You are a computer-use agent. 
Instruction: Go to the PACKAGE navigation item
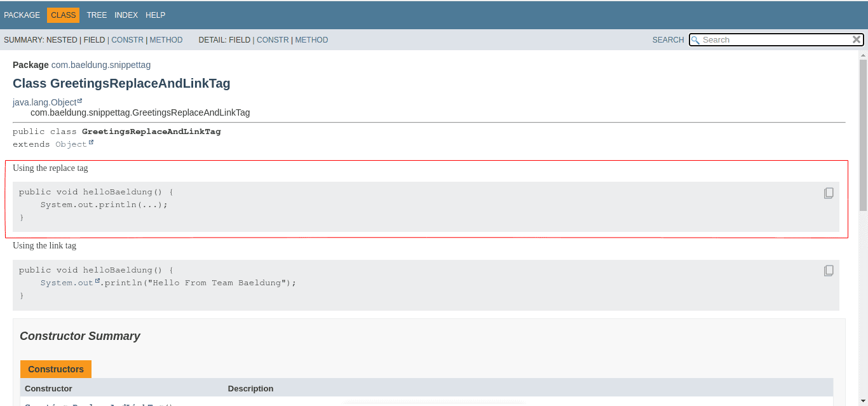click(x=22, y=15)
